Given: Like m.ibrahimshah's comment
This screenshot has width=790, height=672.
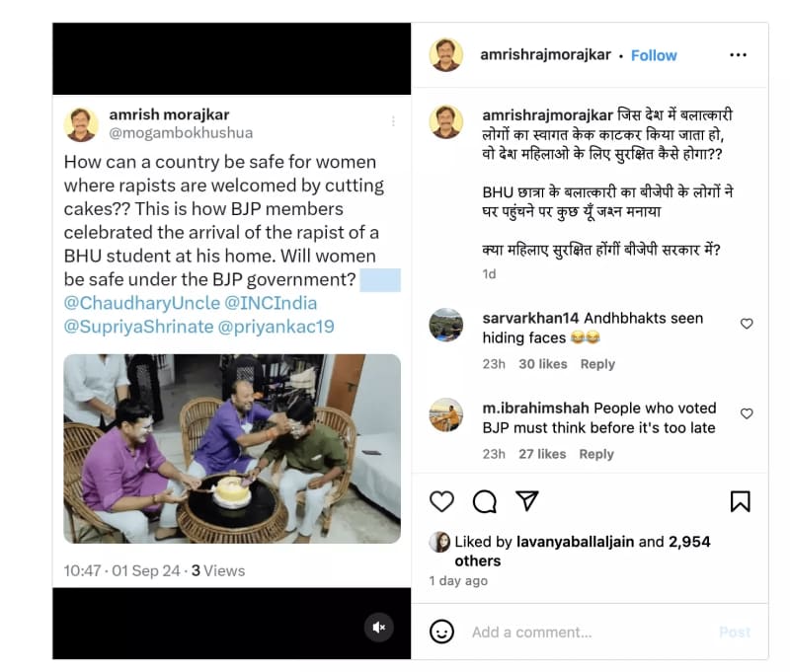Looking at the screenshot, I should click(747, 413).
